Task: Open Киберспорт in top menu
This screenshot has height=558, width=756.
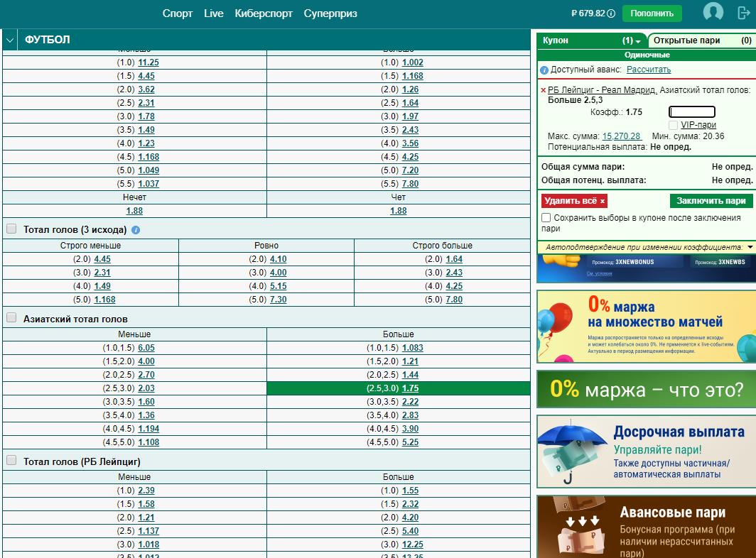Action: tap(263, 13)
